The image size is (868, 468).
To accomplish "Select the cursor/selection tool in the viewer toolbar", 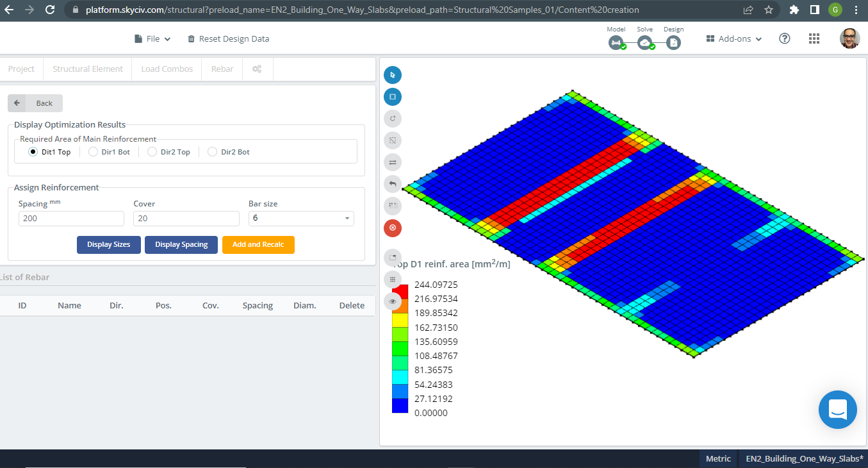I will [x=392, y=74].
